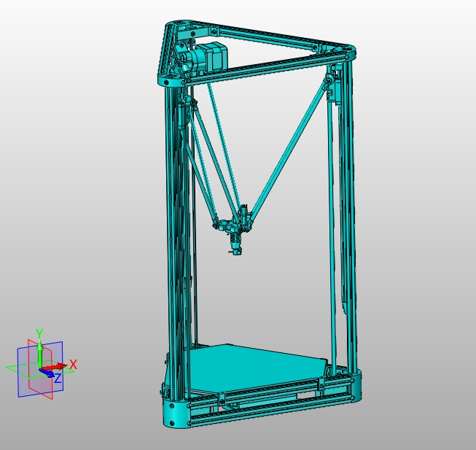Click the green Y axis arrow
The width and height of the screenshot is (476, 450).
pyautogui.click(x=39, y=353)
